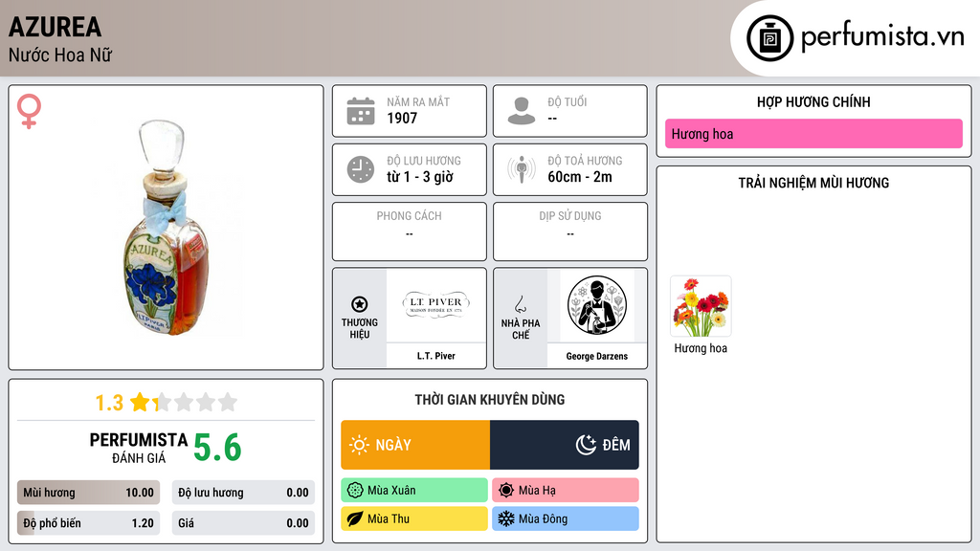Click the star badge icon above Thương hiệu
The image size is (980, 551).
(360, 304)
